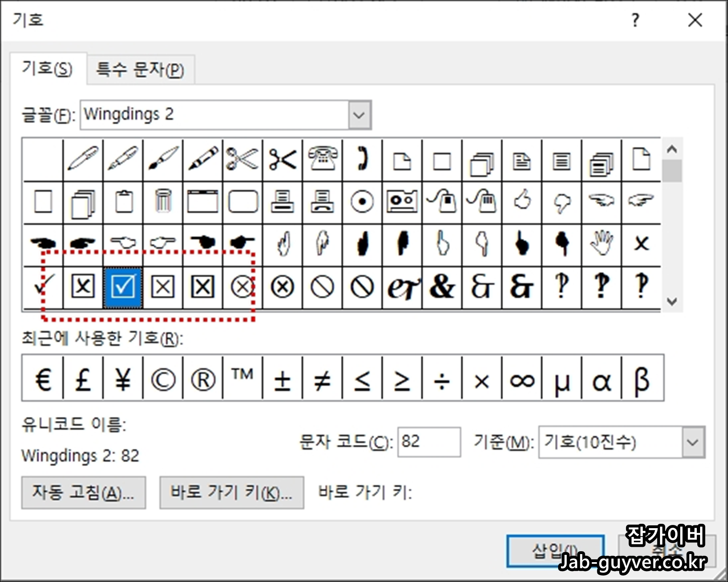Choose the registered trademark ® symbol

[203, 378]
